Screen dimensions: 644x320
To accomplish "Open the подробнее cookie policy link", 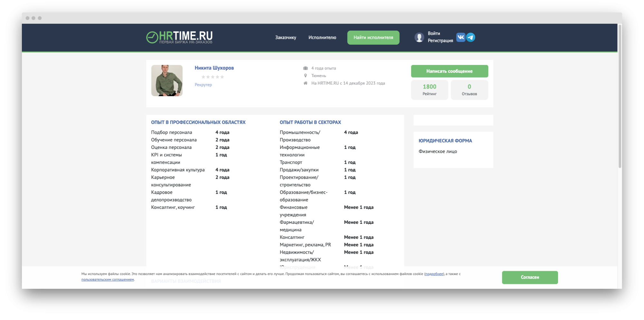I will pos(434,274).
